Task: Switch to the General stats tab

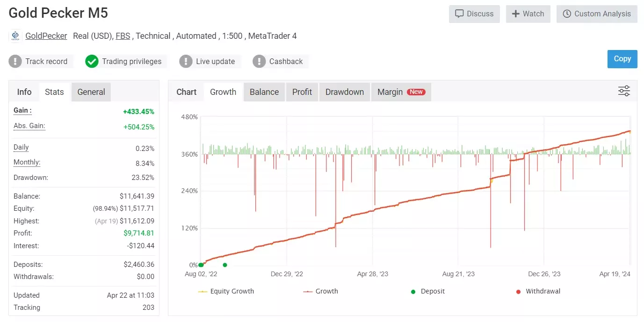Action: 91,92
